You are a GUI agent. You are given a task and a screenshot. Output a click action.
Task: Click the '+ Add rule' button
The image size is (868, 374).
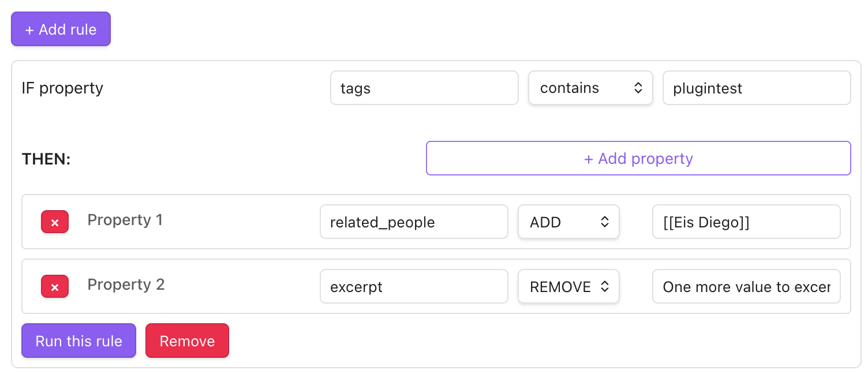[61, 29]
